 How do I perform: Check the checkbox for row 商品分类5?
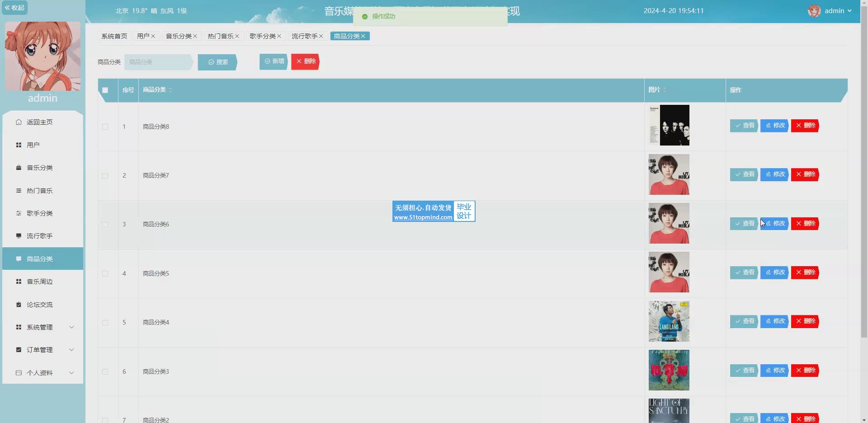pyautogui.click(x=105, y=274)
